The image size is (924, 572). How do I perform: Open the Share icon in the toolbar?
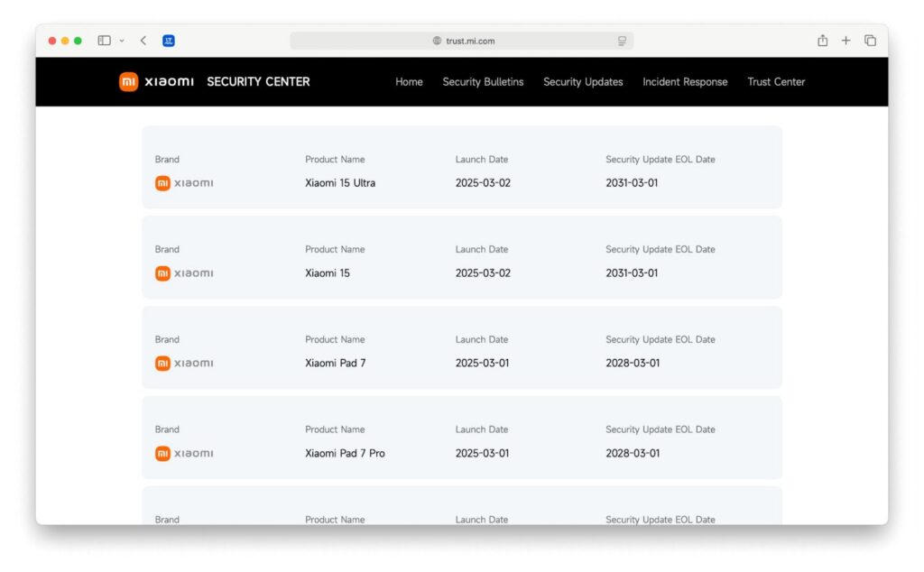pos(822,40)
